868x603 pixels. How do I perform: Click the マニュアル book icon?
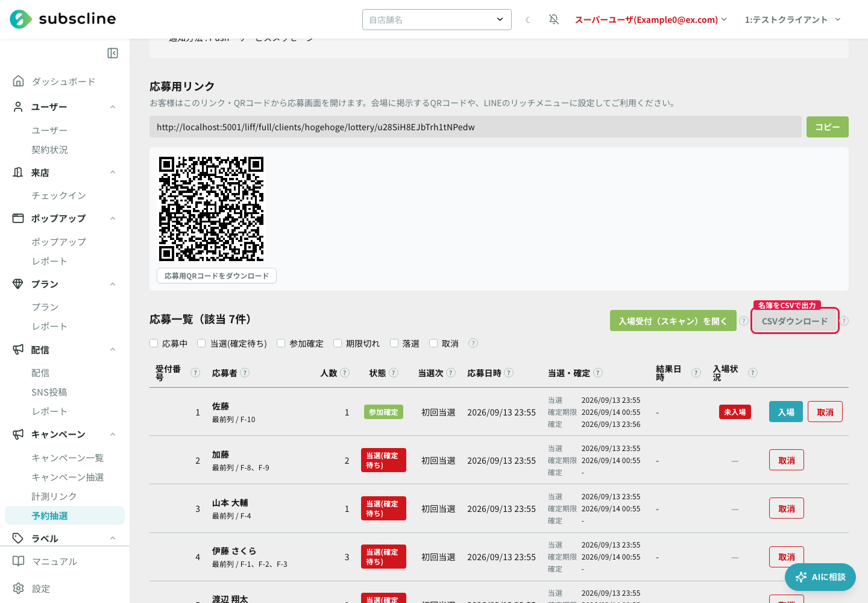(19, 561)
